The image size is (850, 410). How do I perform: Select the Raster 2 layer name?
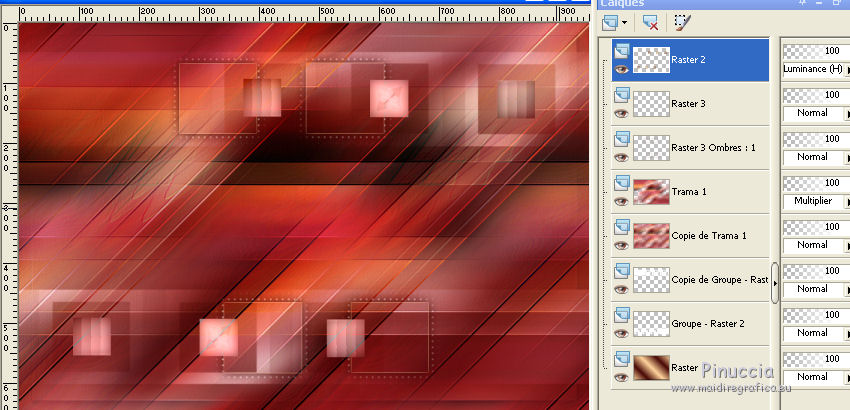pyautogui.click(x=688, y=60)
